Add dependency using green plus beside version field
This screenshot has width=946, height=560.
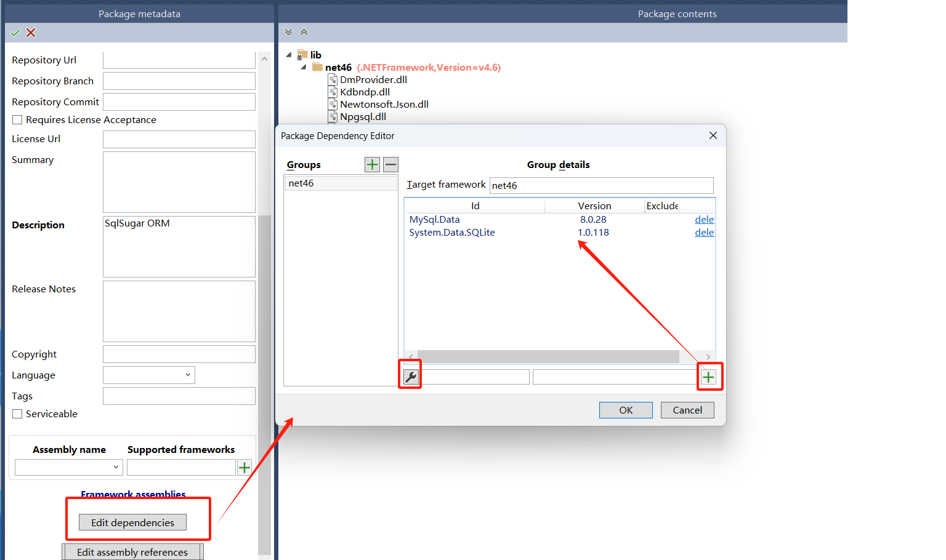click(709, 376)
